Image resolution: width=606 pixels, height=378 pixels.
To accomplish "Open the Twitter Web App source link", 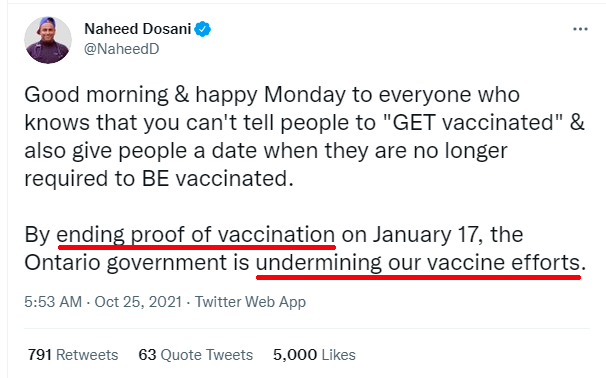I will point(250,302).
